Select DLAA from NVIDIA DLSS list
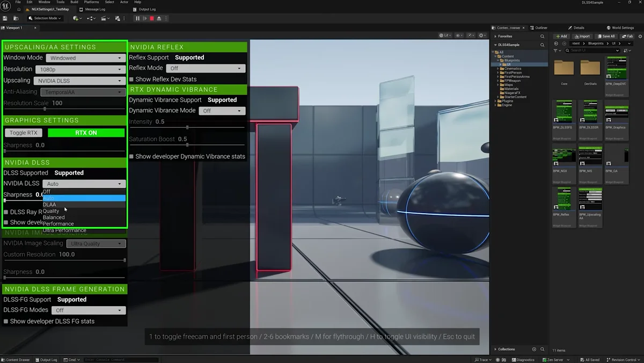This screenshot has height=363, width=644. (84, 205)
